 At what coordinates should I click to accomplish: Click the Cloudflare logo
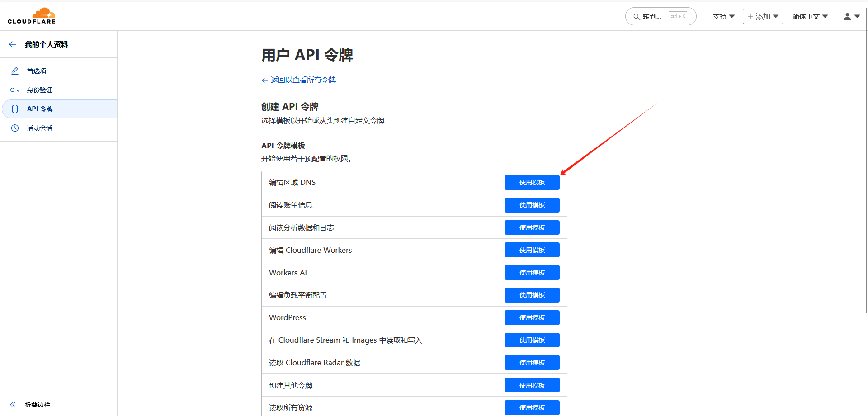[x=32, y=16]
